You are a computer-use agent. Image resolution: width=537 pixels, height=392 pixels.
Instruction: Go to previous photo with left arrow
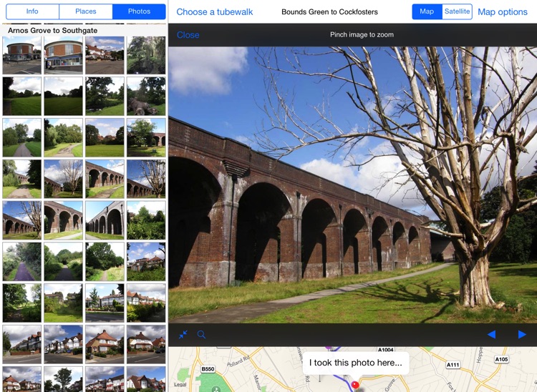point(491,334)
